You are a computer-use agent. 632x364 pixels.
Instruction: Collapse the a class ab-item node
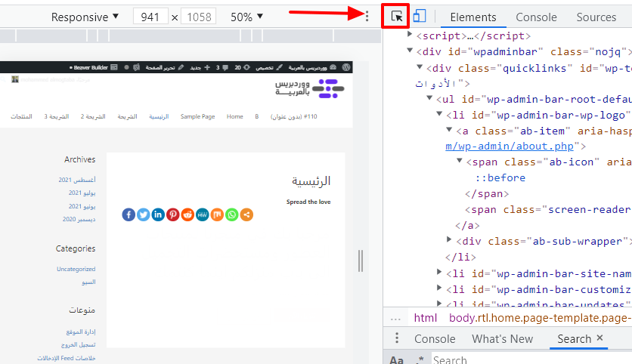tap(449, 130)
